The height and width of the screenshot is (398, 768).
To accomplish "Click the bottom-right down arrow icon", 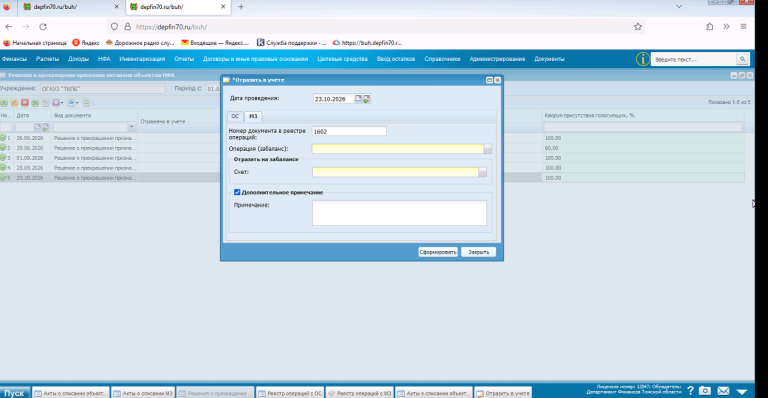I will 742,392.
